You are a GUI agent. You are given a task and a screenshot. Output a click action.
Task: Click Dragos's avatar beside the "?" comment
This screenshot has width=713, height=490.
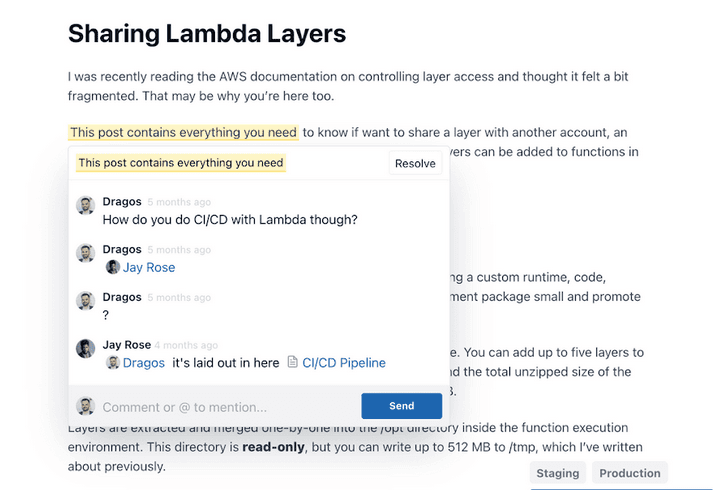coord(85,301)
